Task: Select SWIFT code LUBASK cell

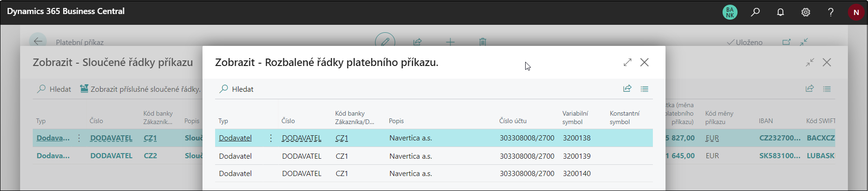Action: pyautogui.click(x=821, y=155)
